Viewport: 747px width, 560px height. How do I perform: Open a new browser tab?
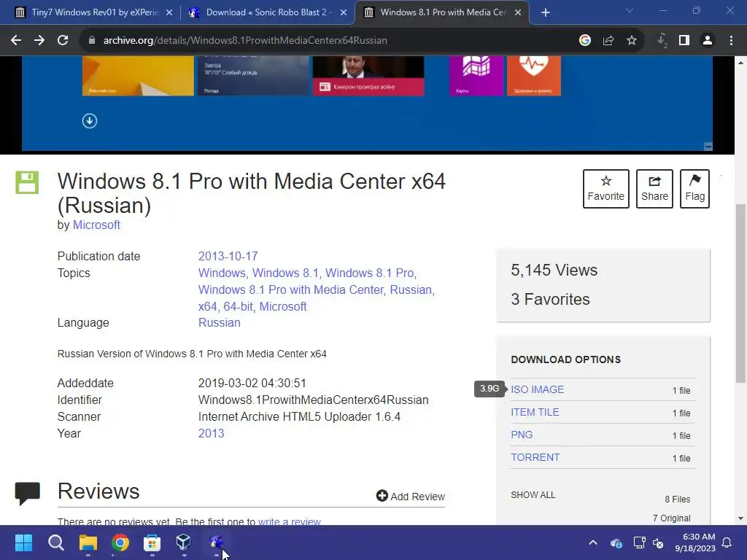(x=546, y=13)
